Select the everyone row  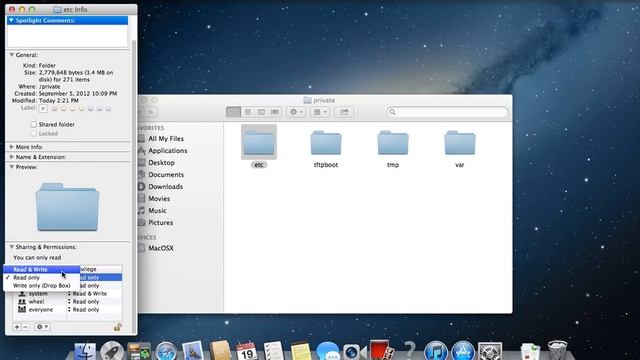[x=67, y=310]
